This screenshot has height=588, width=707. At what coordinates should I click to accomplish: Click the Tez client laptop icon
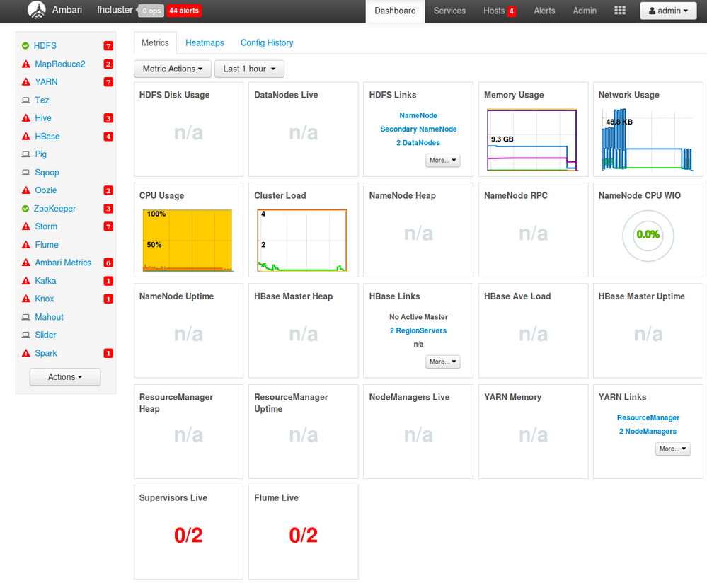click(26, 100)
